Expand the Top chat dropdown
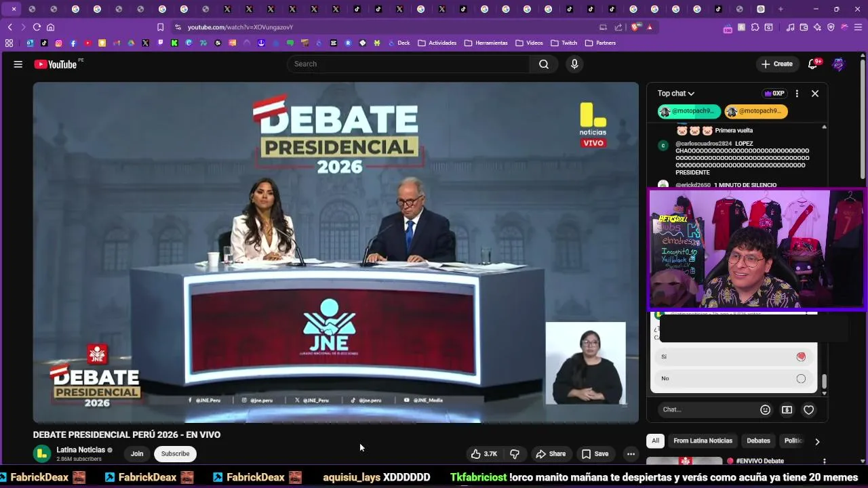The image size is (868, 488). 676,94
